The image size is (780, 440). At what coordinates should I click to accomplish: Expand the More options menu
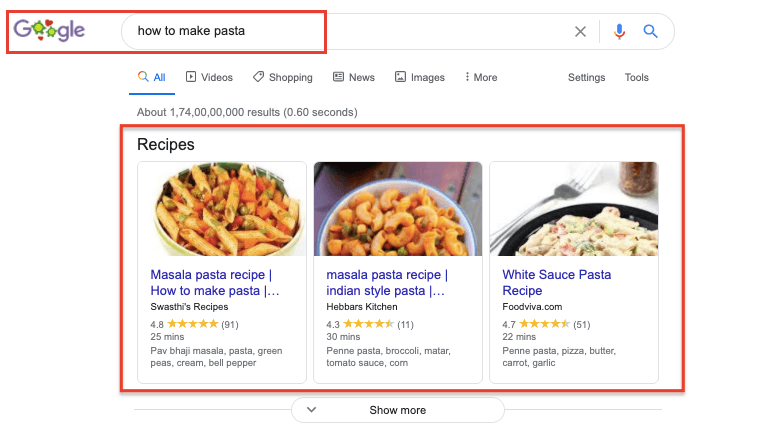coord(481,77)
